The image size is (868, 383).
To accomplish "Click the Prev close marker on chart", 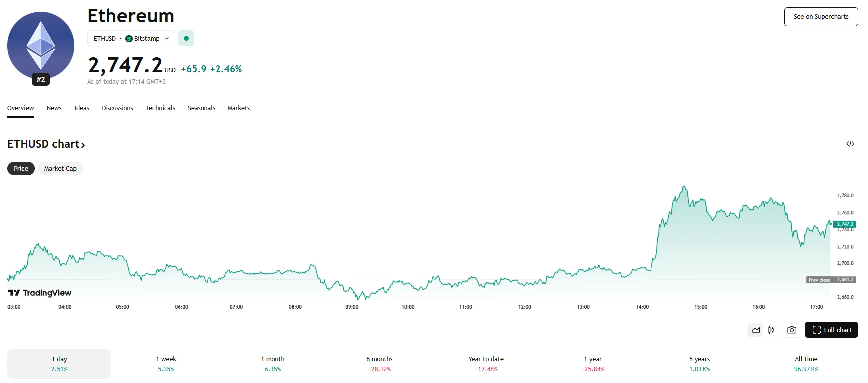I will [819, 280].
